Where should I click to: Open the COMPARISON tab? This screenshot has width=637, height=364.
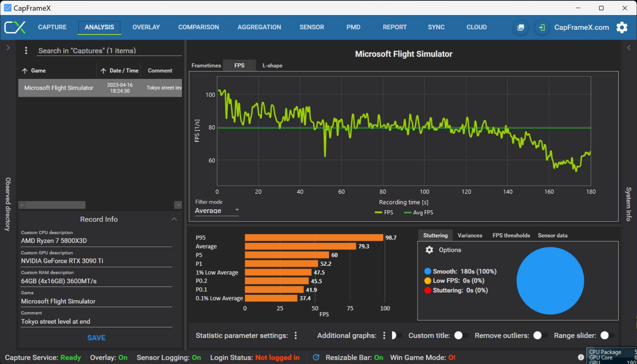click(199, 27)
